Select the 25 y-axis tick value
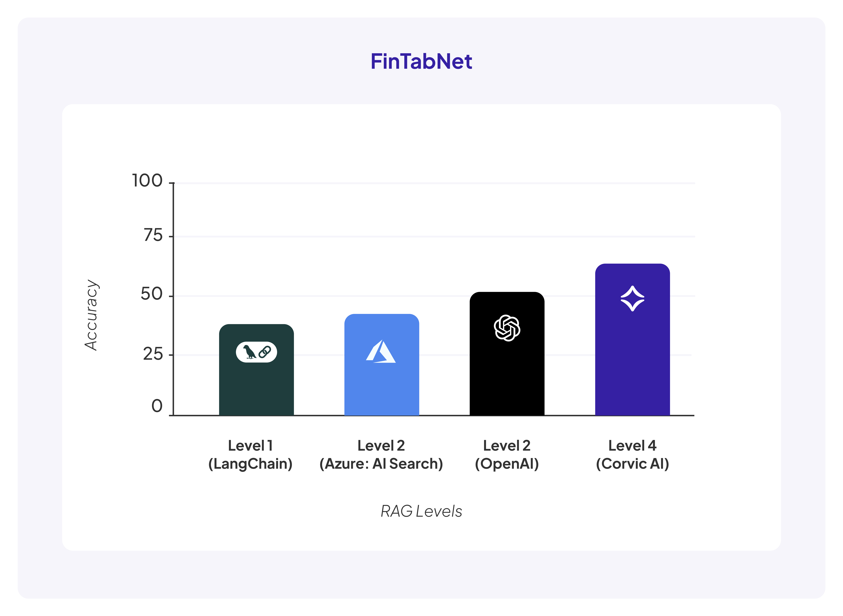 (153, 354)
